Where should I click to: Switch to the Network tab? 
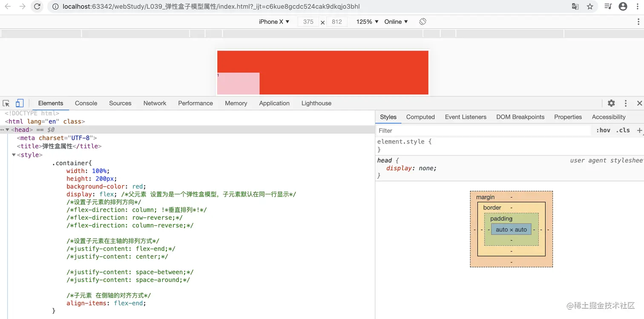pyautogui.click(x=155, y=103)
